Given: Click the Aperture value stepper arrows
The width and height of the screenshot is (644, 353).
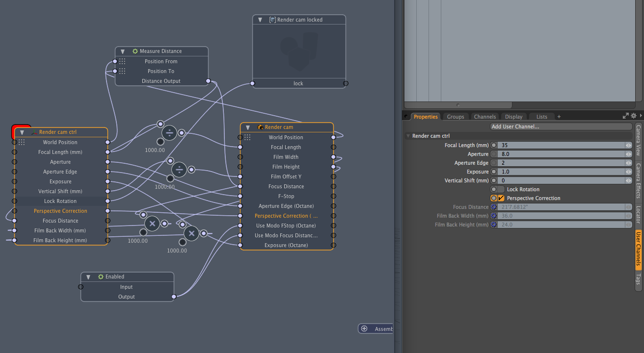Looking at the screenshot, I should tap(628, 154).
